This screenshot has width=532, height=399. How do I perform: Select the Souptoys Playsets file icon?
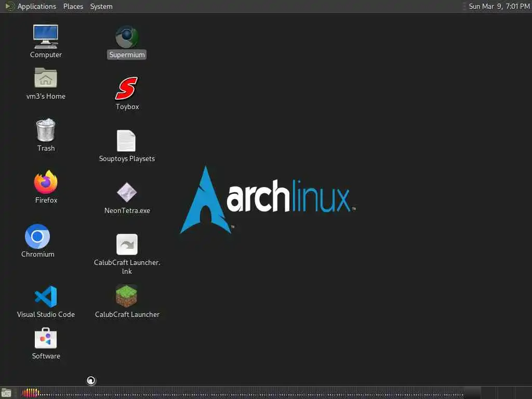point(126,140)
